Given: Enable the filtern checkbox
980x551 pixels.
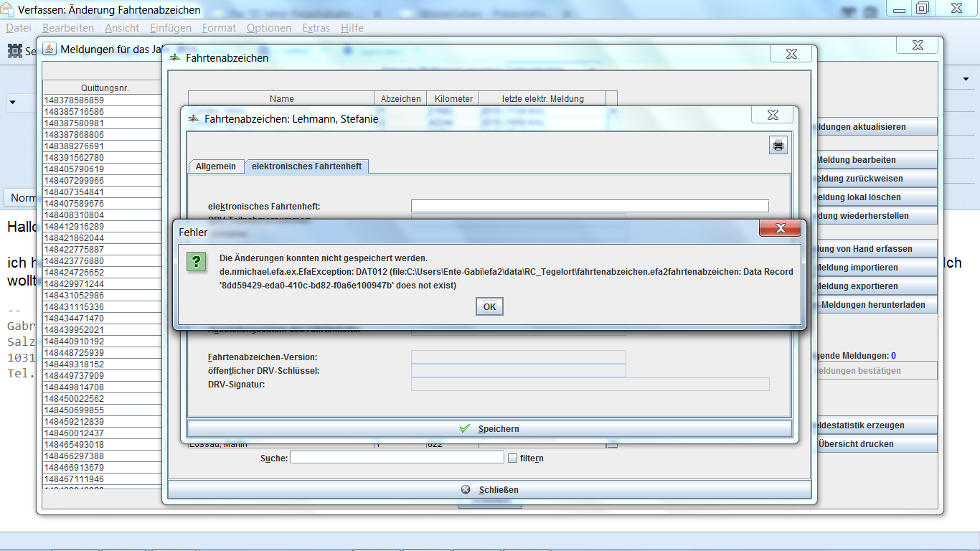Looking at the screenshot, I should pyautogui.click(x=512, y=458).
